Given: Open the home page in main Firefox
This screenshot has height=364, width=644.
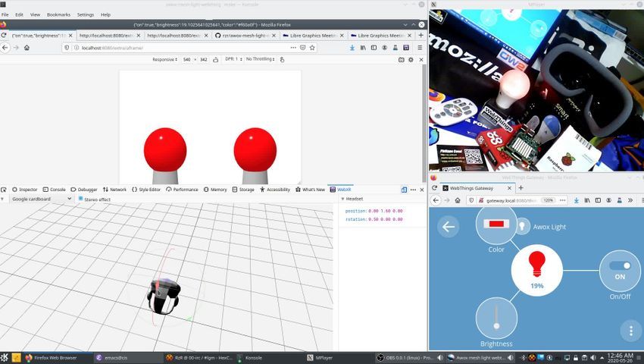Looking at the screenshot, I should [27, 48].
